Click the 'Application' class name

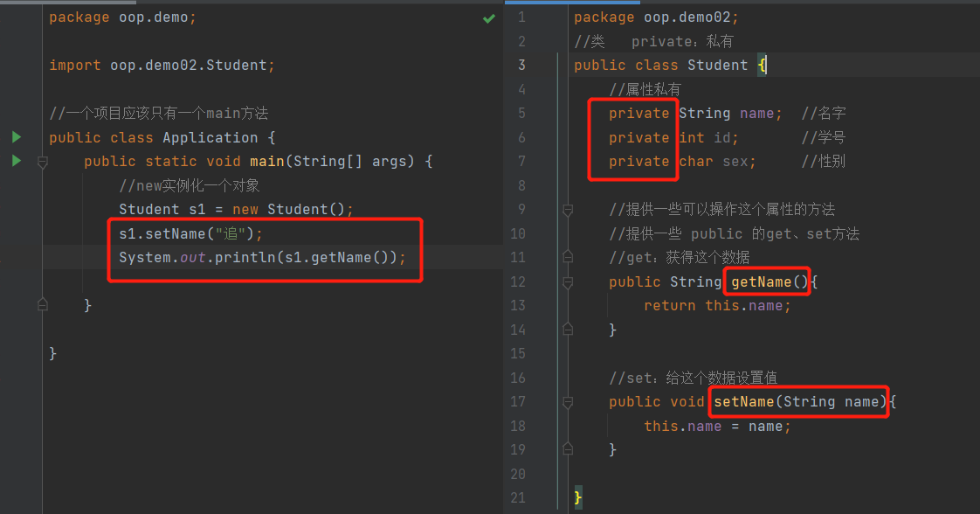210,137
